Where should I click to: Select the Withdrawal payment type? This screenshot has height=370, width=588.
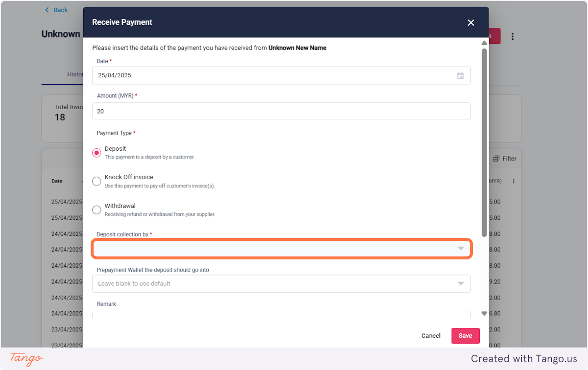point(97,210)
